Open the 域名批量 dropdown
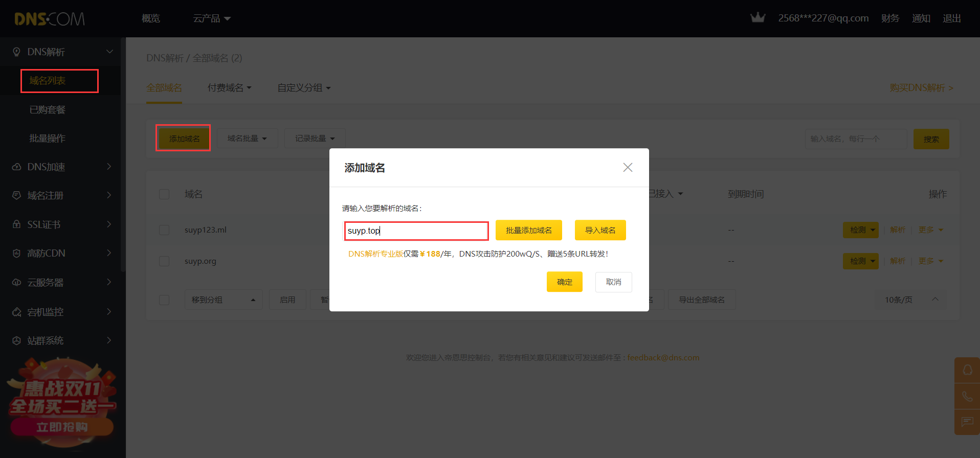980x458 pixels. coord(247,139)
